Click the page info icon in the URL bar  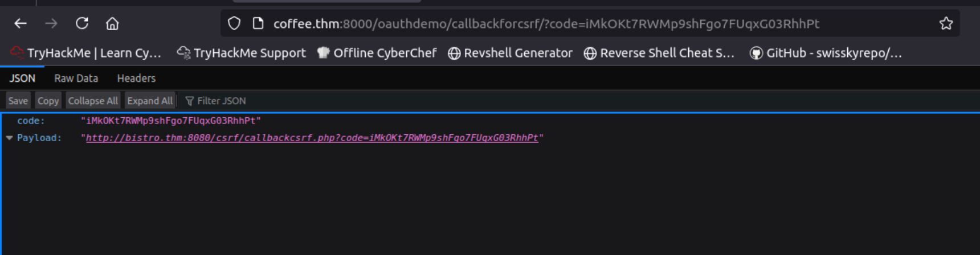tap(258, 23)
